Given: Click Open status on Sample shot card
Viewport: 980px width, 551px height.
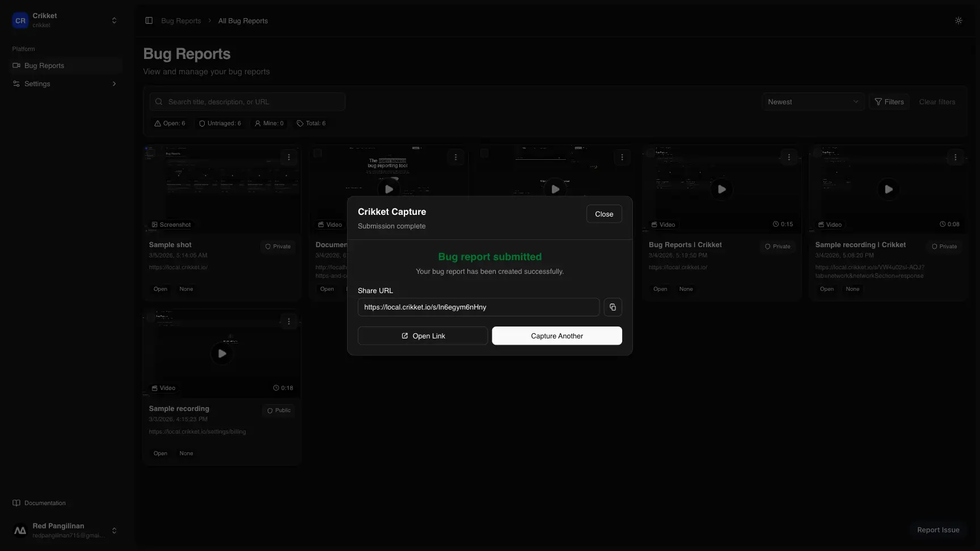Looking at the screenshot, I should [160, 289].
